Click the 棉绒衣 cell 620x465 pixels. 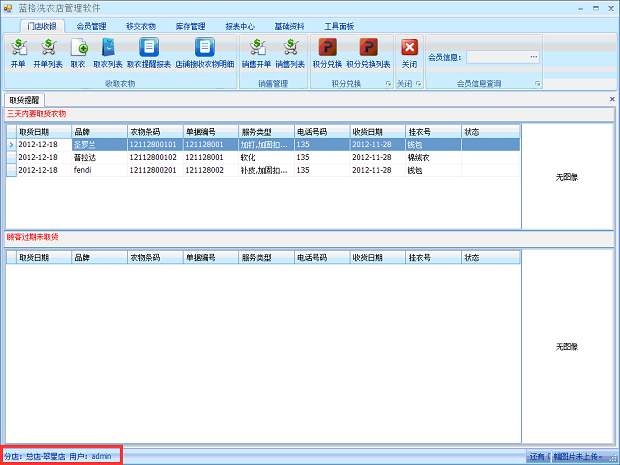[434, 157]
